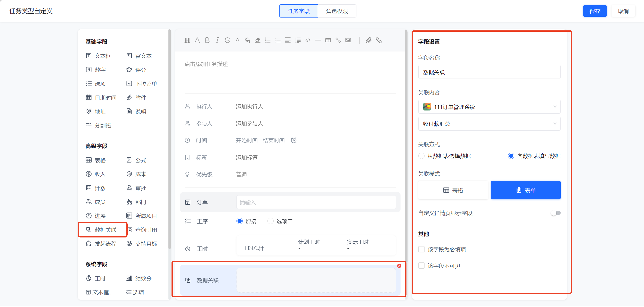Viewport: 644px width, 307px height.
Task: Attach a file with the paperclip icon
Action: 369,40
